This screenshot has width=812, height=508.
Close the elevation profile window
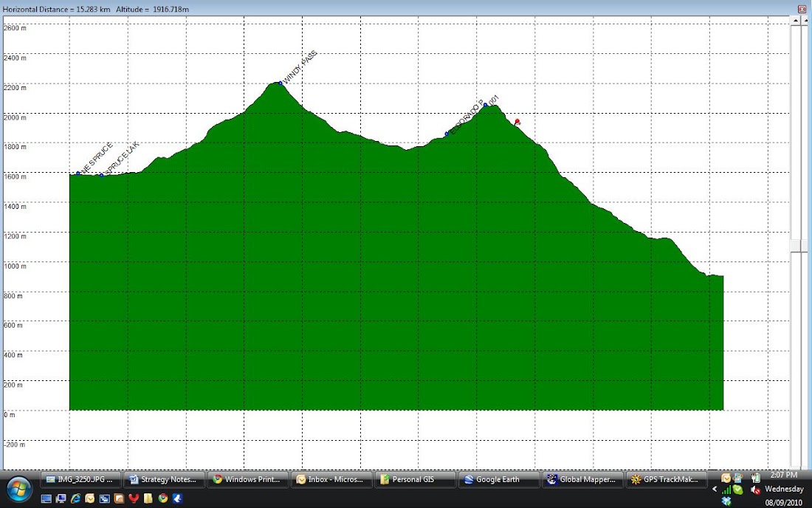coord(802,9)
